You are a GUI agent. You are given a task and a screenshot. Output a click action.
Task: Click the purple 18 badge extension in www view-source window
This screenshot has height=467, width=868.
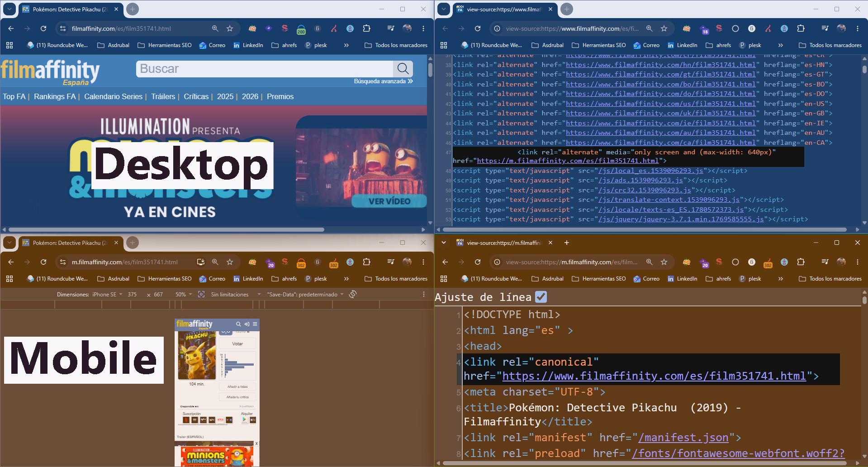pyautogui.click(x=703, y=29)
